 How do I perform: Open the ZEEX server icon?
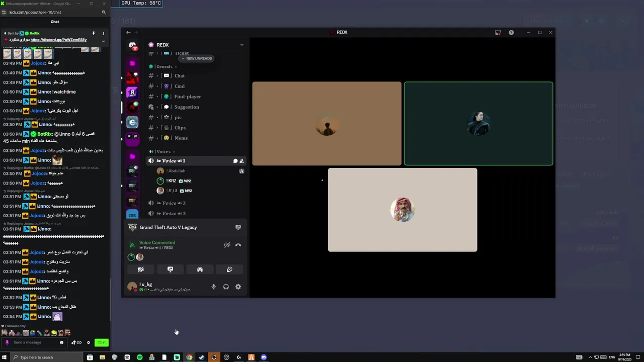pos(132,215)
